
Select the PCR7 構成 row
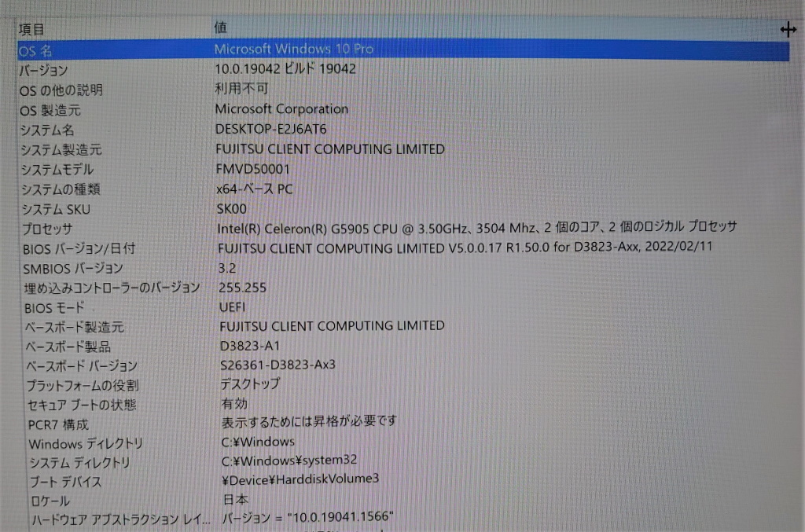pos(58,425)
